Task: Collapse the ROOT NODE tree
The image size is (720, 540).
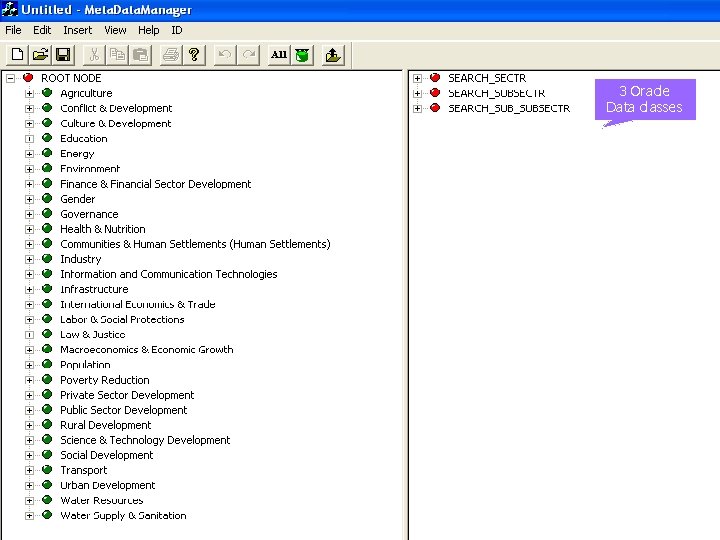Action: point(10,78)
